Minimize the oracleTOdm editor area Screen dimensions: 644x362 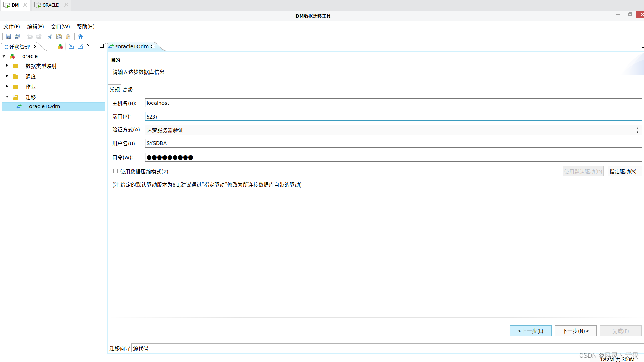click(x=637, y=45)
